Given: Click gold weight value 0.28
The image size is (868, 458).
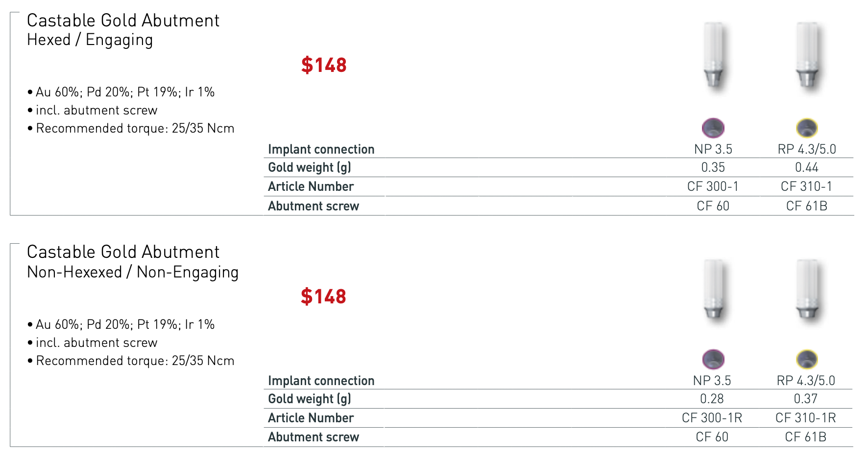Looking at the screenshot, I should point(712,399).
